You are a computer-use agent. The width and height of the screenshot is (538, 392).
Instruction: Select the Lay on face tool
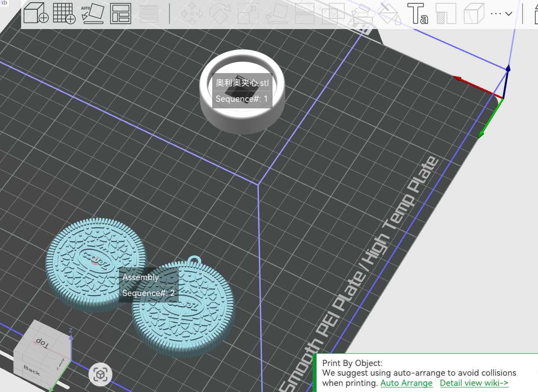[277, 13]
